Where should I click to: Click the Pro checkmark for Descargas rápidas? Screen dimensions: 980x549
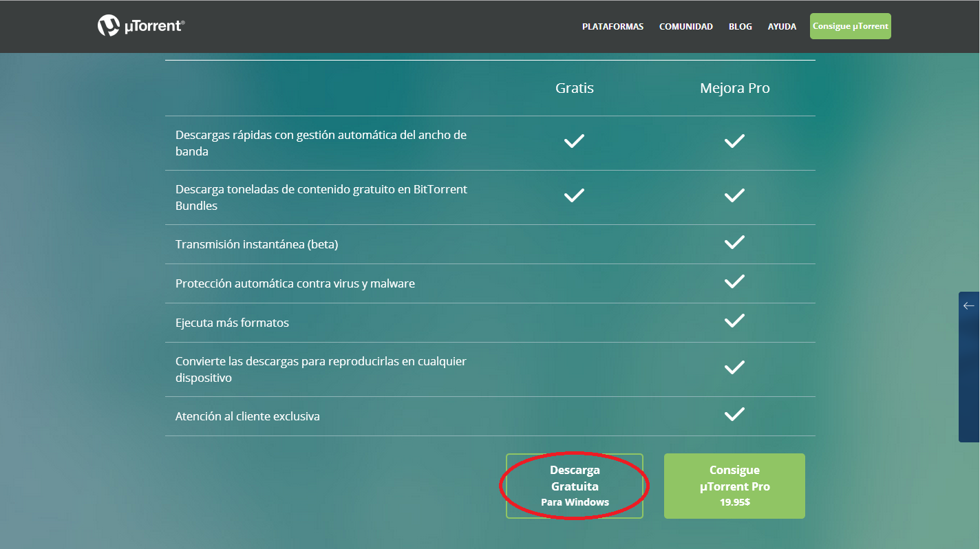(x=734, y=141)
